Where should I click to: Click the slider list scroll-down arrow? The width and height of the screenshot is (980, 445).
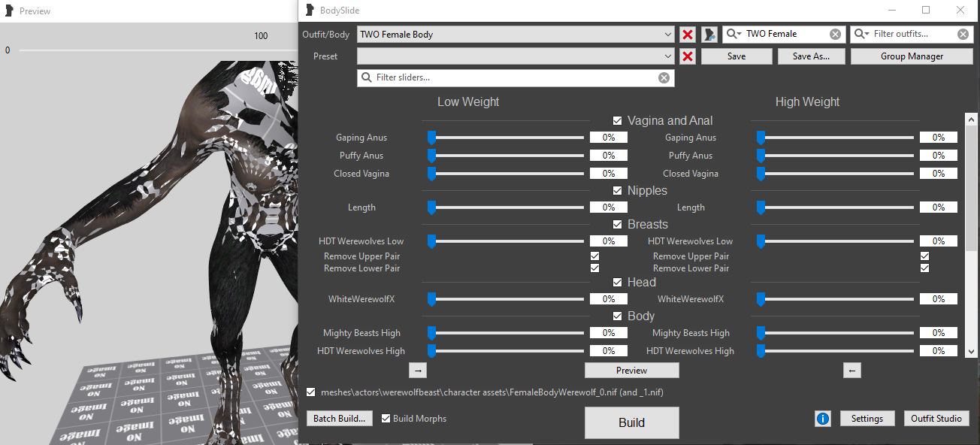(x=971, y=351)
